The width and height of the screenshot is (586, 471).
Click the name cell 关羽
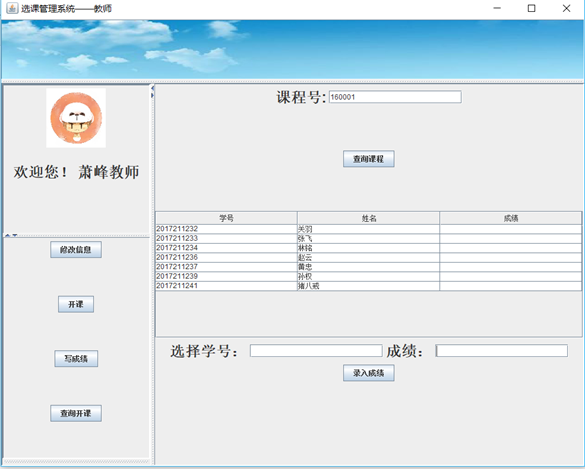click(x=368, y=229)
